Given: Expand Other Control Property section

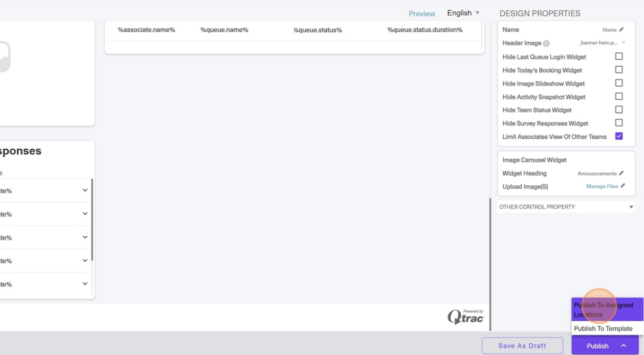Looking at the screenshot, I should (566, 207).
